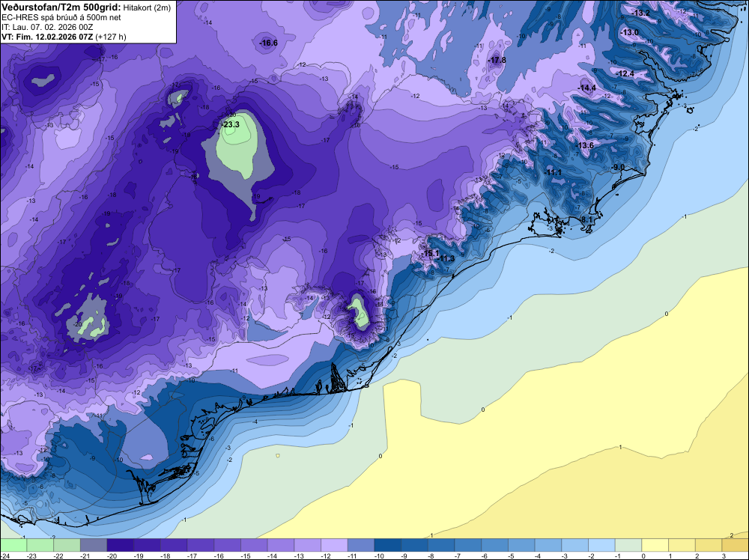Click the -11.3 temperature label
This screenshot has width=749, height=560.
[x=446, y=259]
